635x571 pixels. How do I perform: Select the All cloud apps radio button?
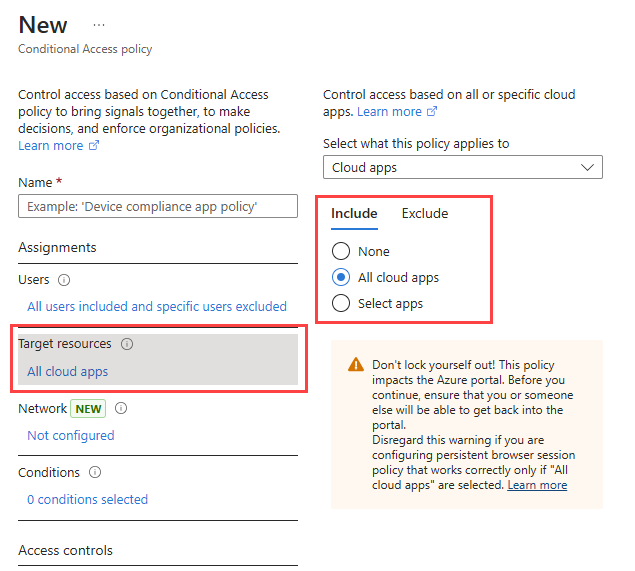tap(341, 277)
